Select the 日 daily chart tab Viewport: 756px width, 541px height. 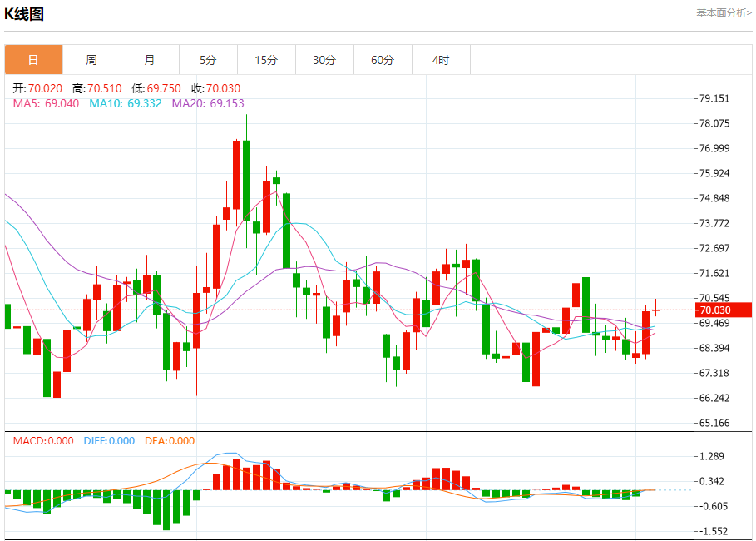[34, 60]
